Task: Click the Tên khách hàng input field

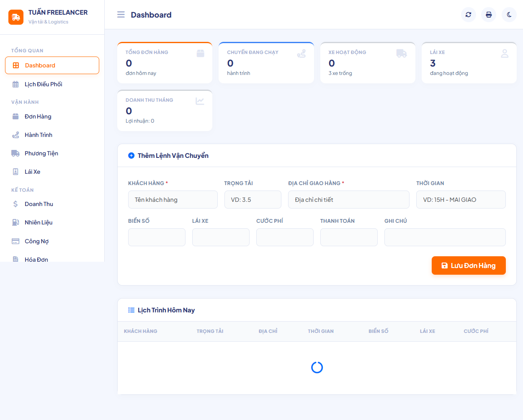Action: point(173,200)
